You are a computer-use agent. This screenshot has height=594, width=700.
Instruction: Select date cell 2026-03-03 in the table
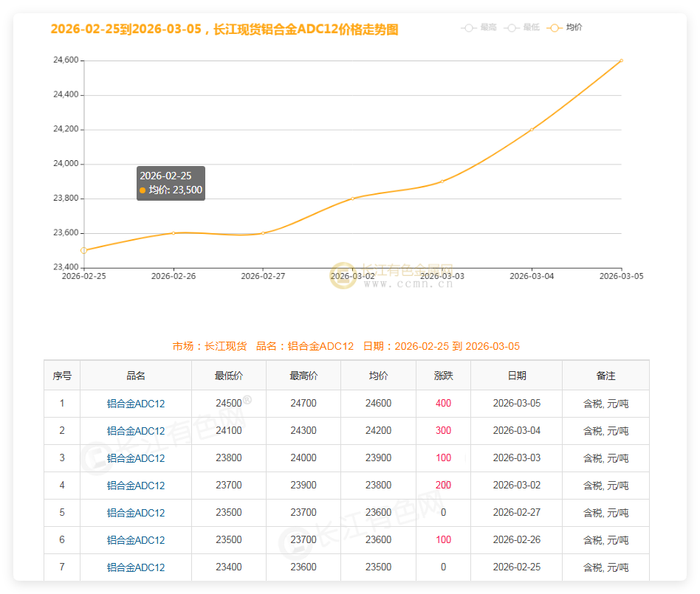(517, 457)
